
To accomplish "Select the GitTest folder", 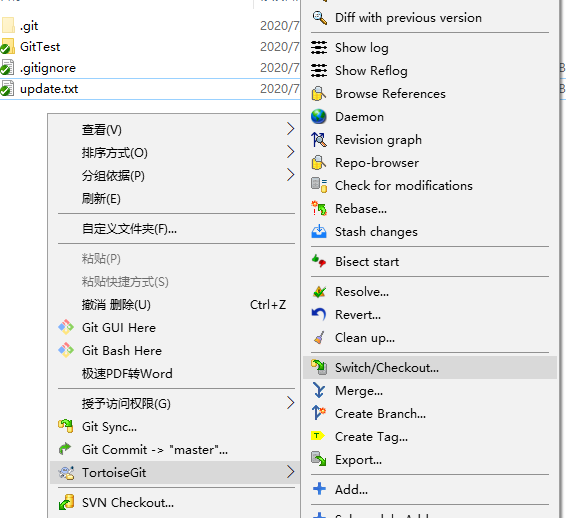I will coord(40,47).
